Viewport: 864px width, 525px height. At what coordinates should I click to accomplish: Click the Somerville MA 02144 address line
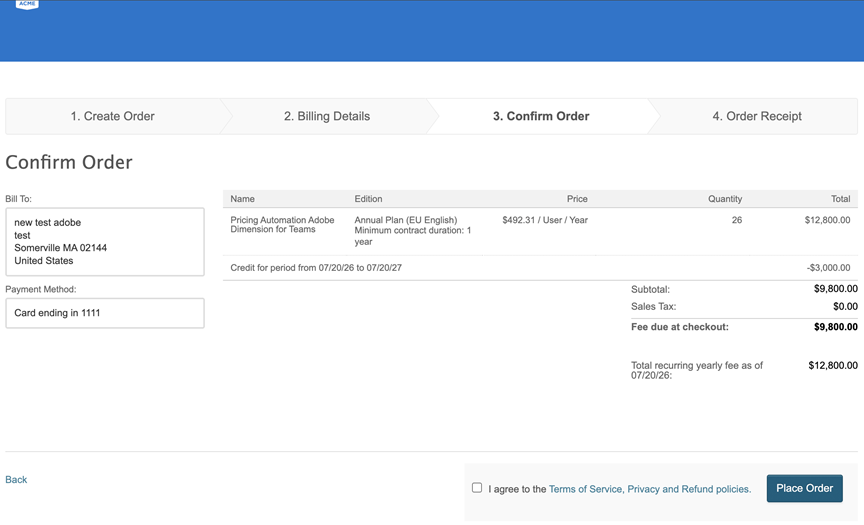61,248
